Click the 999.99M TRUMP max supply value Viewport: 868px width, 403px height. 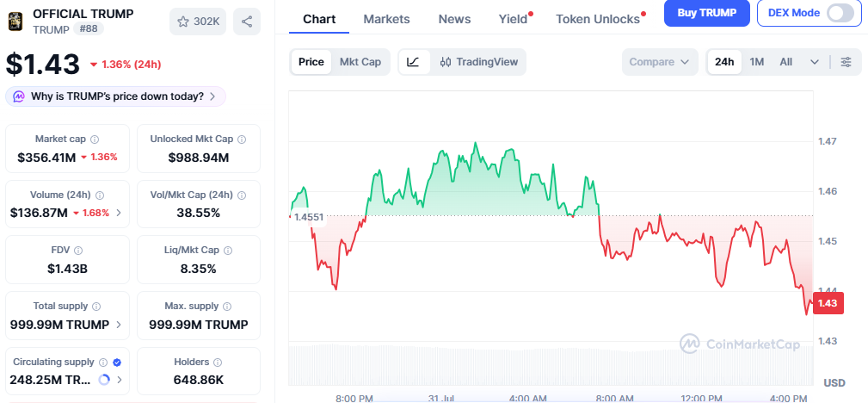198,325
